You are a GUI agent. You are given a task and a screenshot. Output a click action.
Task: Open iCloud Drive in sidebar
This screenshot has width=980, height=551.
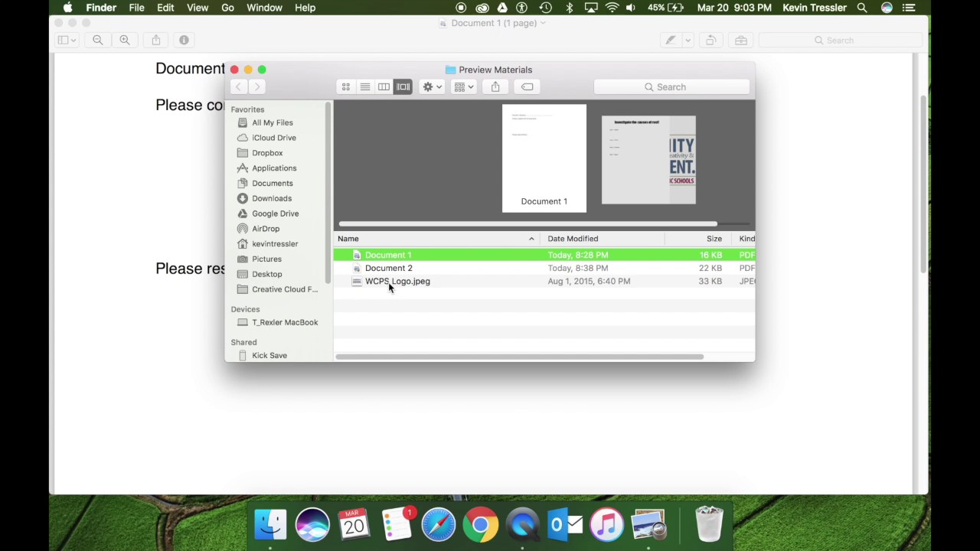pyautogui.click(x=274, y=138)
